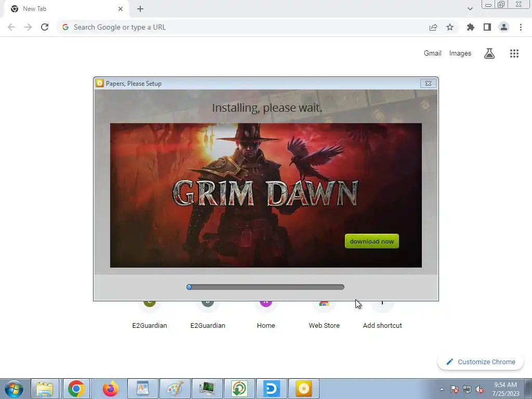The height and width of the screenshot is (399, 532).
Task: Open the Gmail link
Action: pos(433,54)
